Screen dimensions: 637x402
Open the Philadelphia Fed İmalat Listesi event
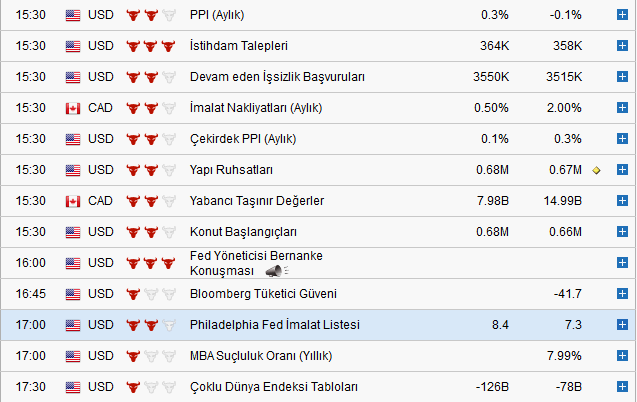point(274,325)
